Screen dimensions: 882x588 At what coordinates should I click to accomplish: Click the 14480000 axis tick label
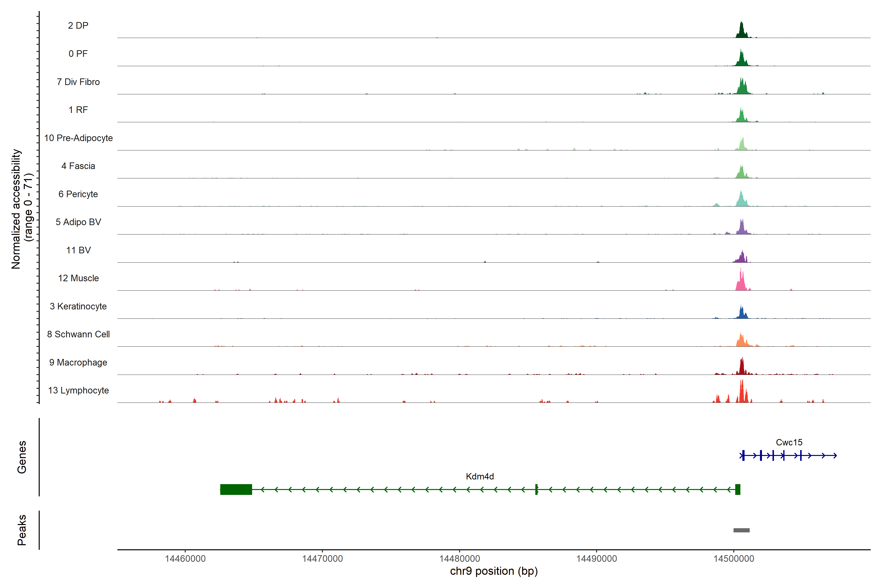point(459,558)
